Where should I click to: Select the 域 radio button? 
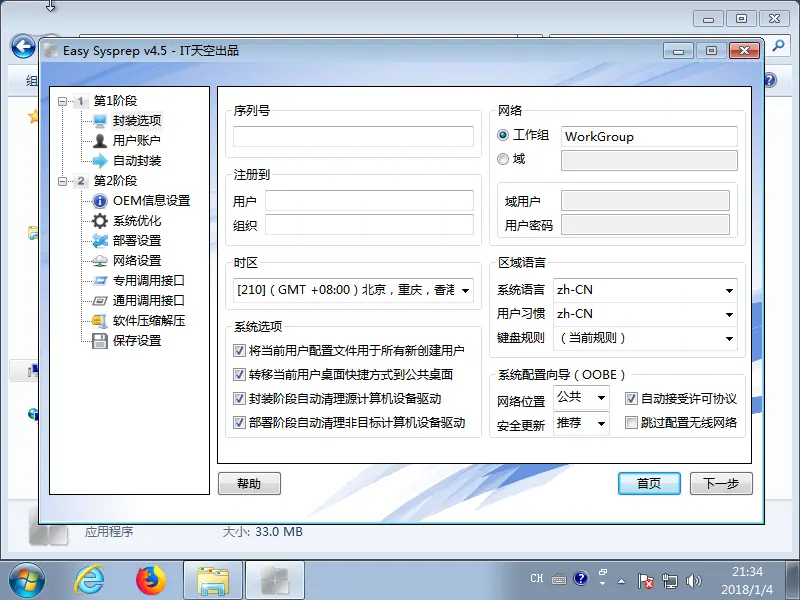pos(503,159)
